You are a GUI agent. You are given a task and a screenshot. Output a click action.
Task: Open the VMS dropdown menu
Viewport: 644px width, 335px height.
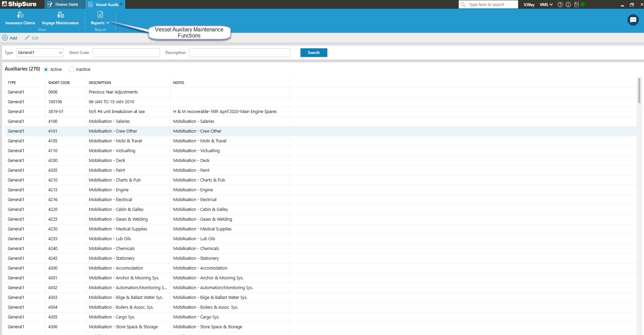pyautogui.click(x=546, y=5)
